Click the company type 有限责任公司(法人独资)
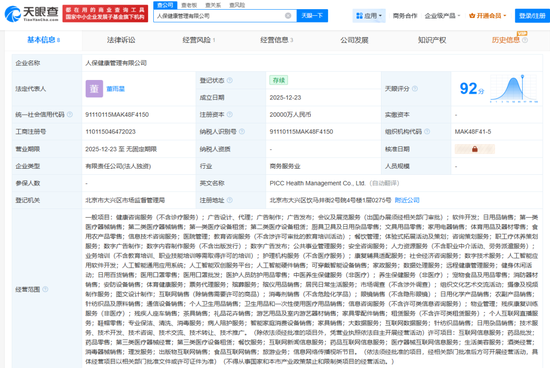Screen dimensions: 550x368 pos(118,166)
